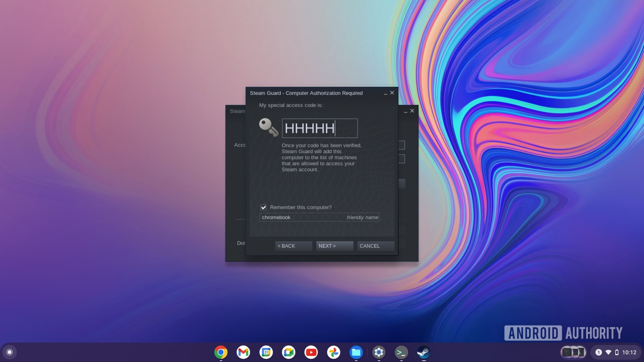Click the Steam shelf icon
Viewport: 644px width, 362px height.
point(423,352)
